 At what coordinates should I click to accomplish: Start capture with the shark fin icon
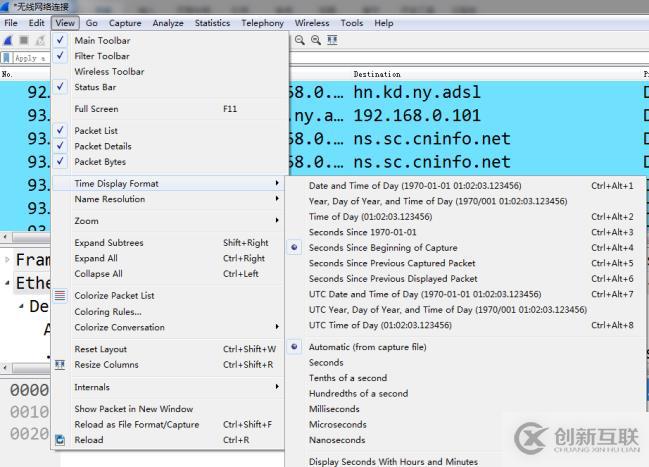tap(7, 40)
